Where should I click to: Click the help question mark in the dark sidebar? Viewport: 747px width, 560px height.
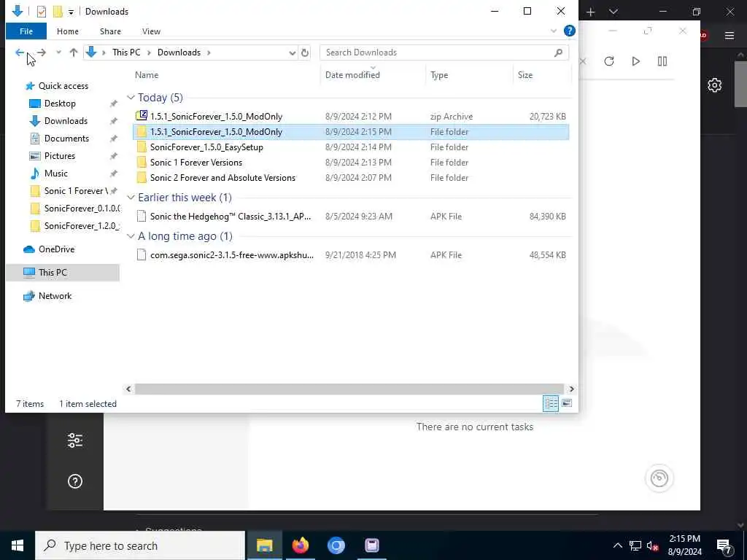coord(75,481)
